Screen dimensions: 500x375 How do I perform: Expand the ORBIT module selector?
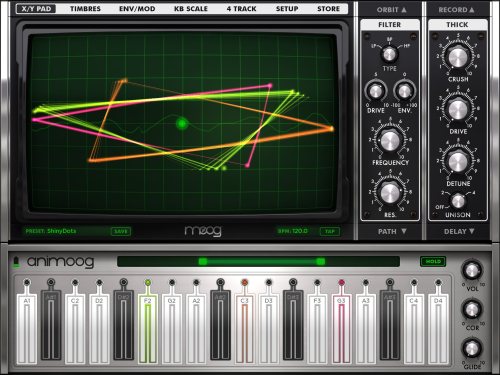391,10
